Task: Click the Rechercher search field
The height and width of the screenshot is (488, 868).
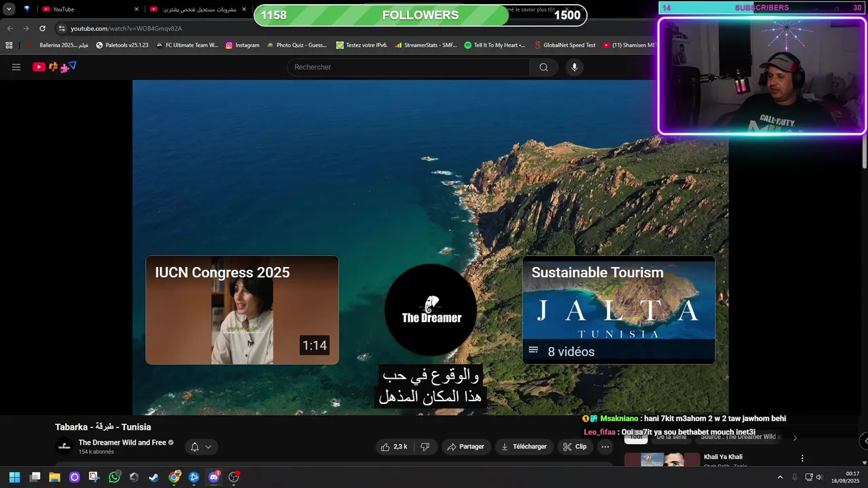Action: [408, 67]
